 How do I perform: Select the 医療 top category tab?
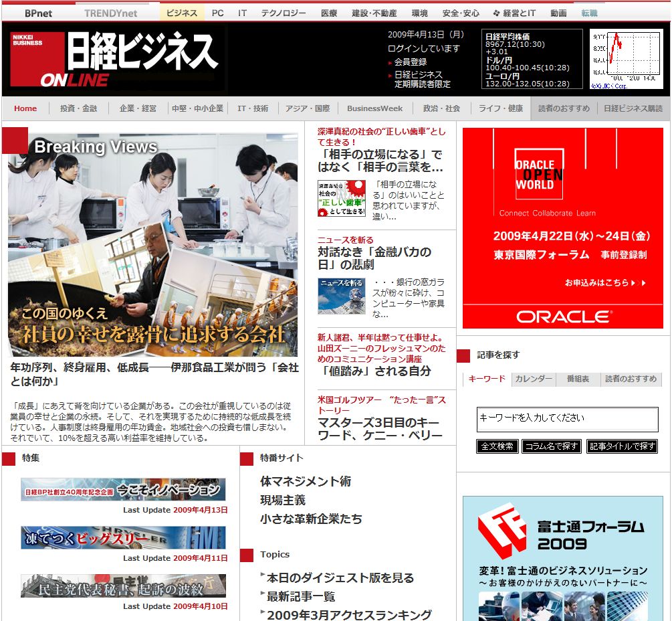tap(329, 13)
